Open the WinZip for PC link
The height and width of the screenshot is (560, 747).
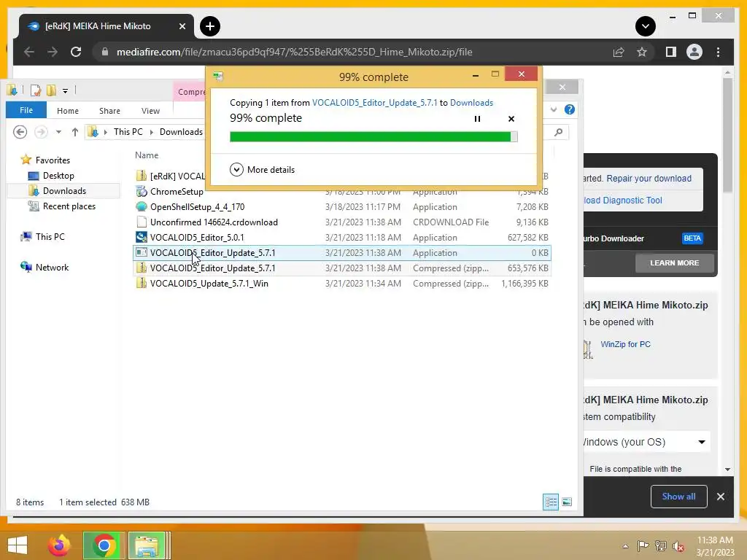point(625,344)
